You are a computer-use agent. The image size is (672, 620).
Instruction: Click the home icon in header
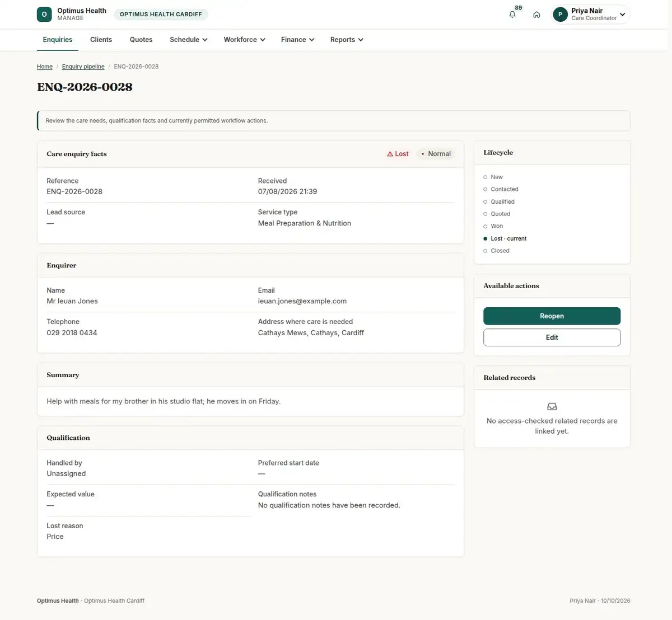(536, 15)
